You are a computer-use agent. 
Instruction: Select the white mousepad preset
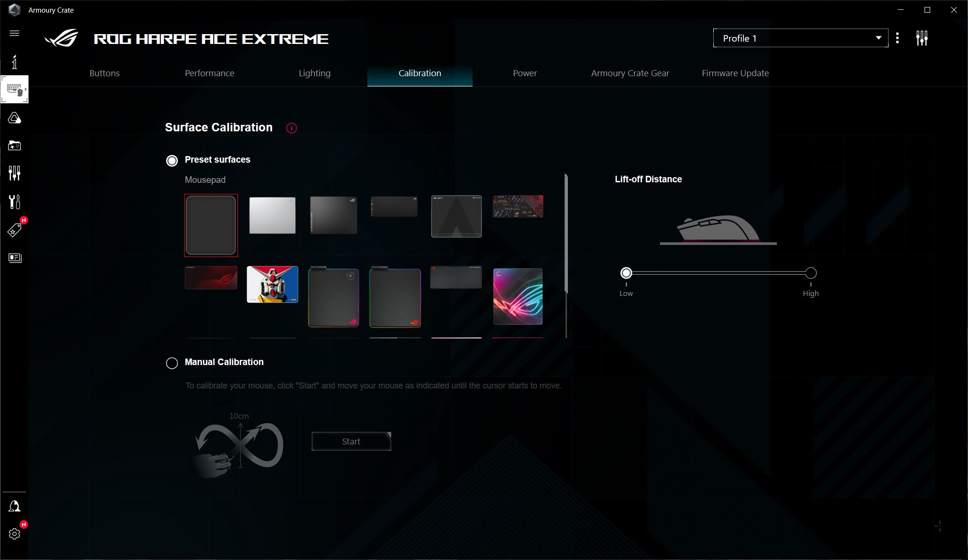272,215
